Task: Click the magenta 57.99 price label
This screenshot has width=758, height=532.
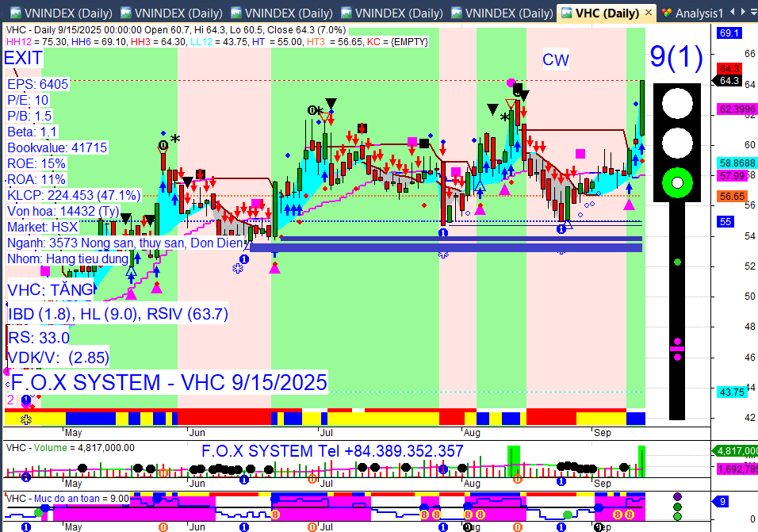Action: point(732,175)
